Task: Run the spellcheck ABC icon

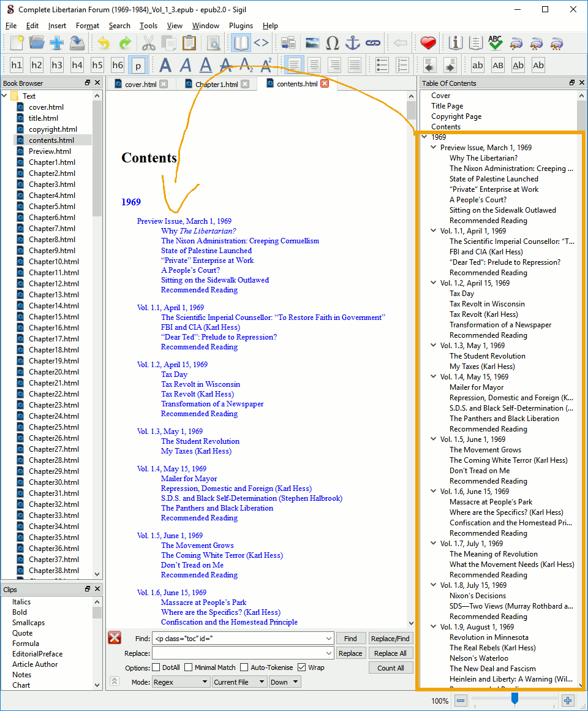Action: (496, 43)
